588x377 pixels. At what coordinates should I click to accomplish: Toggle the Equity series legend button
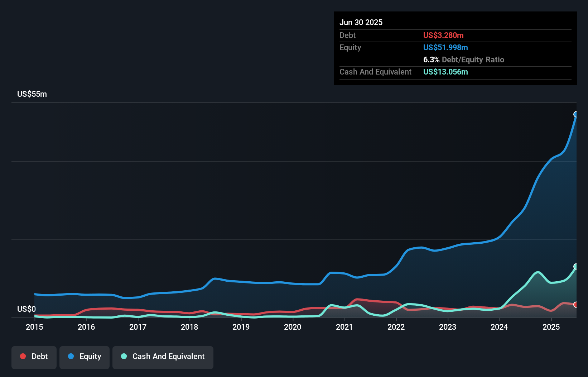click(x=85, y=357)
